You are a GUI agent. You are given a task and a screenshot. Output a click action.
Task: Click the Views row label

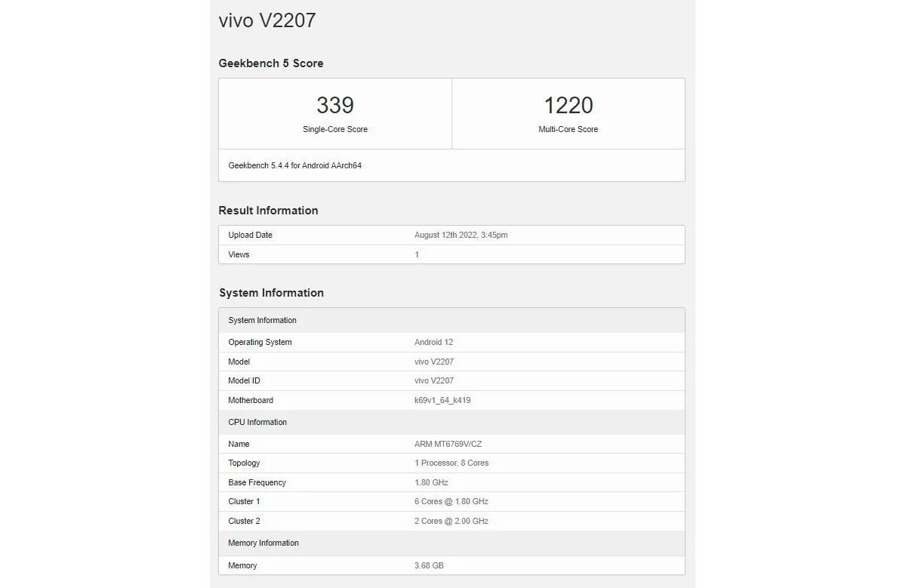pos(239,254)
